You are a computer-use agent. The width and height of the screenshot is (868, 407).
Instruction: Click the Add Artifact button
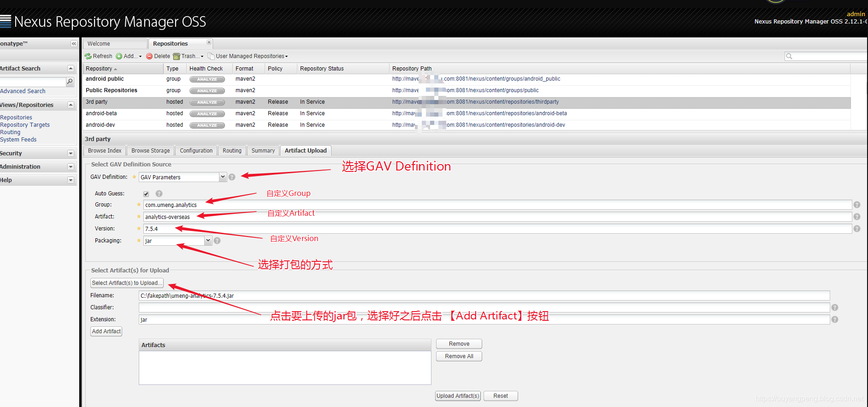tap(106, 331)
